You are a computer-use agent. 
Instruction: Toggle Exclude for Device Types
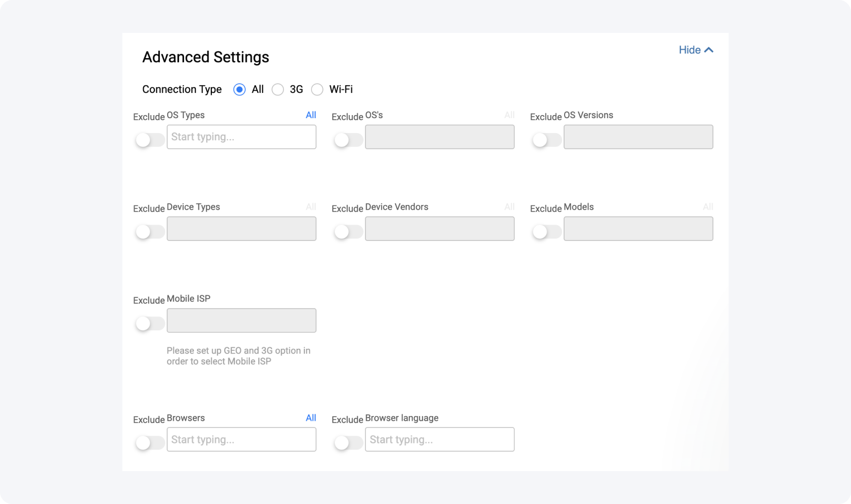click(150, 232)
